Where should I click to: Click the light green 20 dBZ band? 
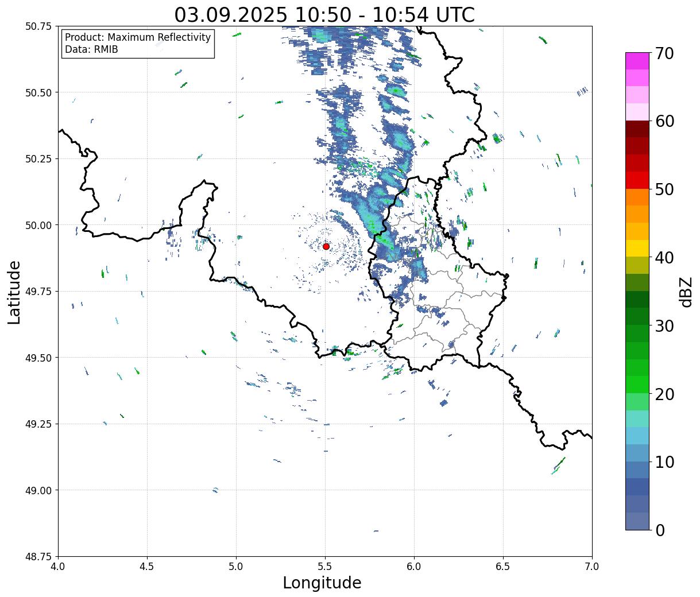(x=637, y=401)
